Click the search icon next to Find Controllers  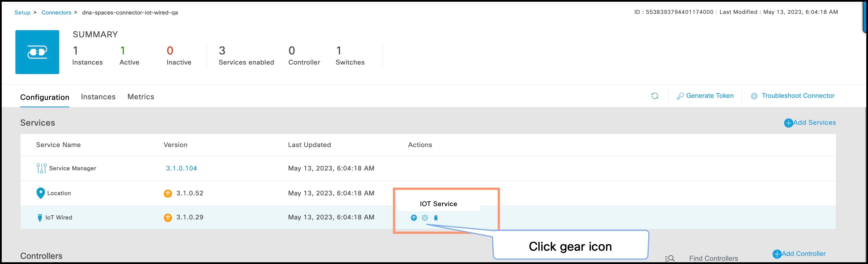pyautogui.click(x=669, y=258)
